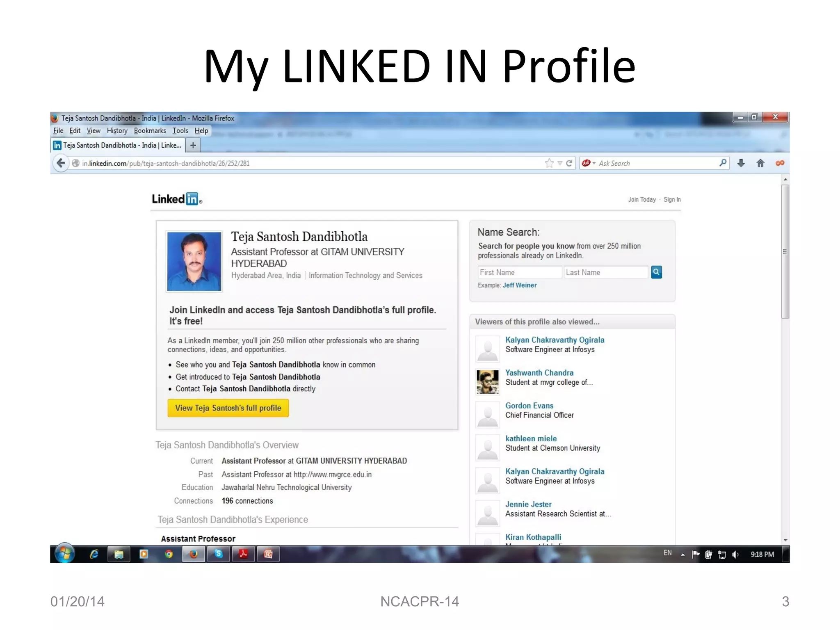Open Kiran Kothapalli profile link

pos(533,537)
